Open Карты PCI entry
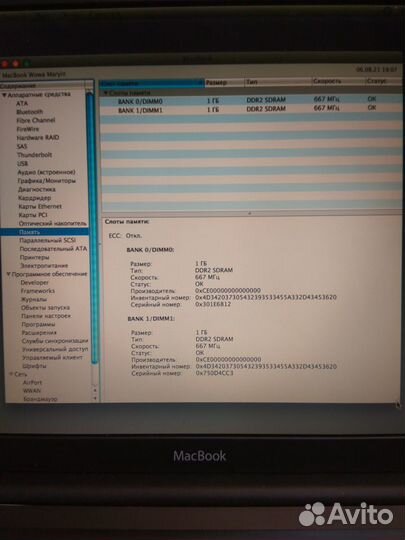 point(33,215)
